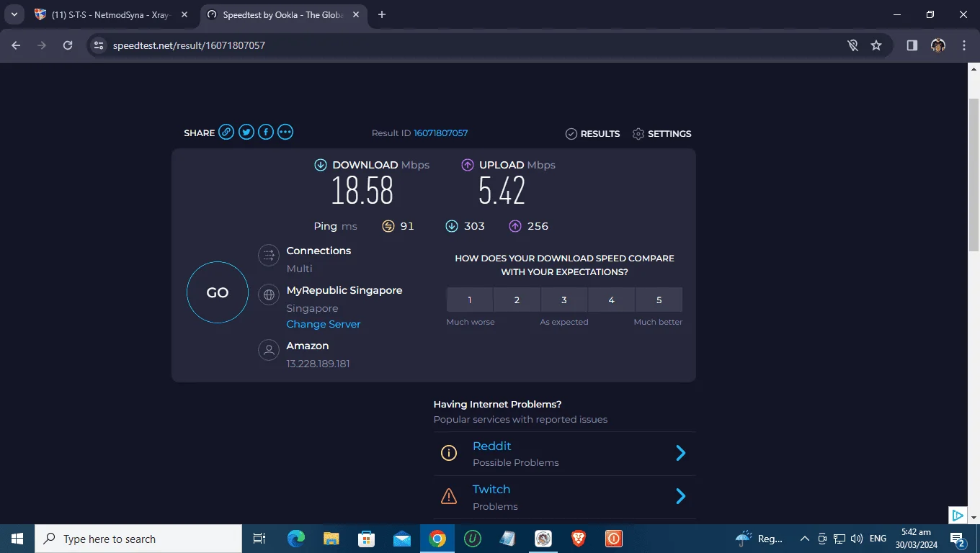Expand the tab search dropdown
Image resolution: width=980 pixels, height=553 pixels.
point(14,14)
